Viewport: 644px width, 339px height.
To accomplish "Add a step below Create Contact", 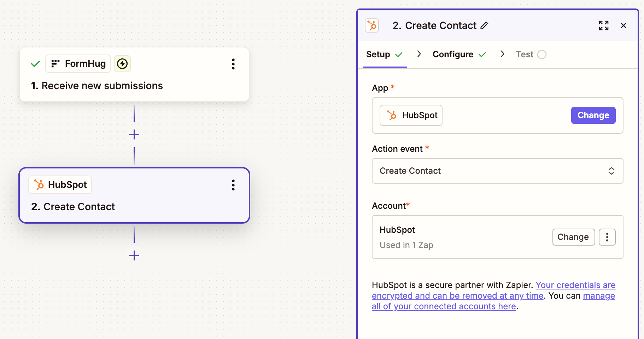I will pos(134,255).
